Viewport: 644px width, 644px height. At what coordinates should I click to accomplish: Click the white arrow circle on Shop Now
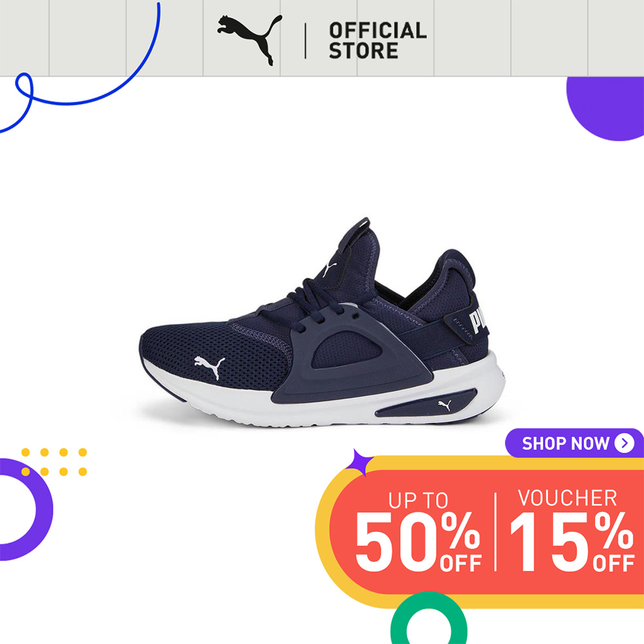pyautogui.click(x=624, y=443)
